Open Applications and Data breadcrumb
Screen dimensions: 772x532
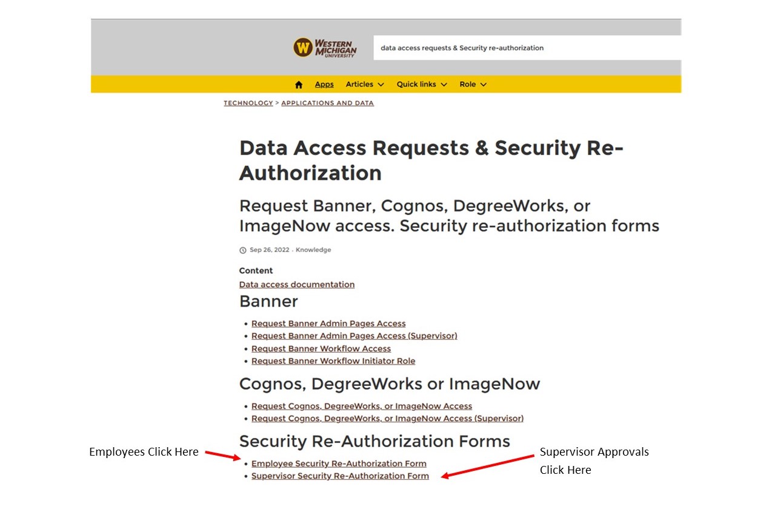327,104
